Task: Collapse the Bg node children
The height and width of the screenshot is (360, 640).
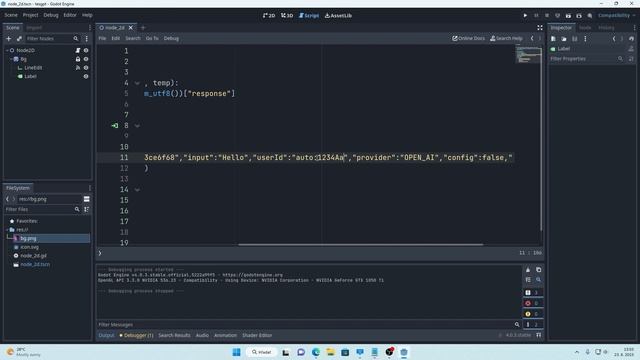Action: pyautogui.click(x=11, y=59)
